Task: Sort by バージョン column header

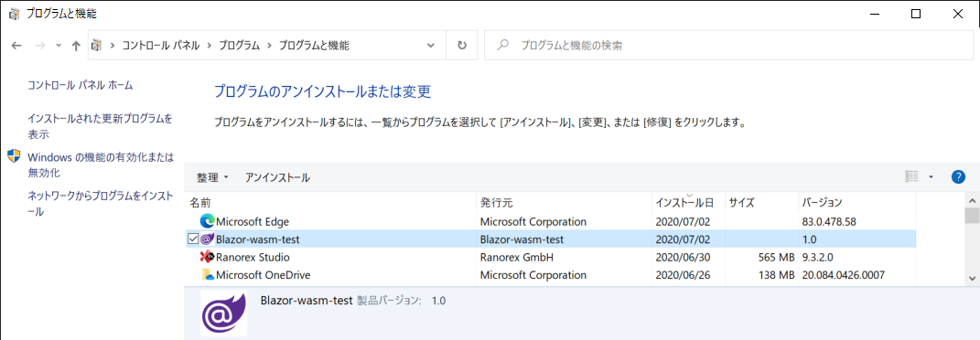Action: (856, 203)
